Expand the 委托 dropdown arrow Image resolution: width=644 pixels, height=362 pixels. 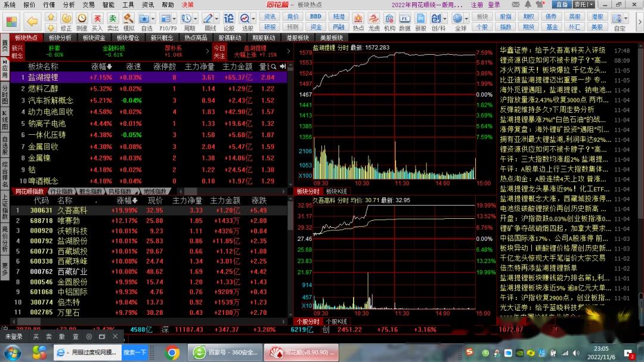pyautogui.click(x=591, y=5)
